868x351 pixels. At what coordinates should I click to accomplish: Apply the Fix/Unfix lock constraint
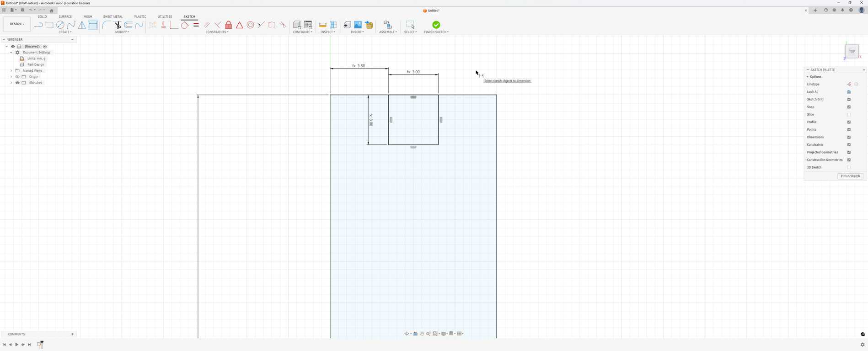pos(229,25)
